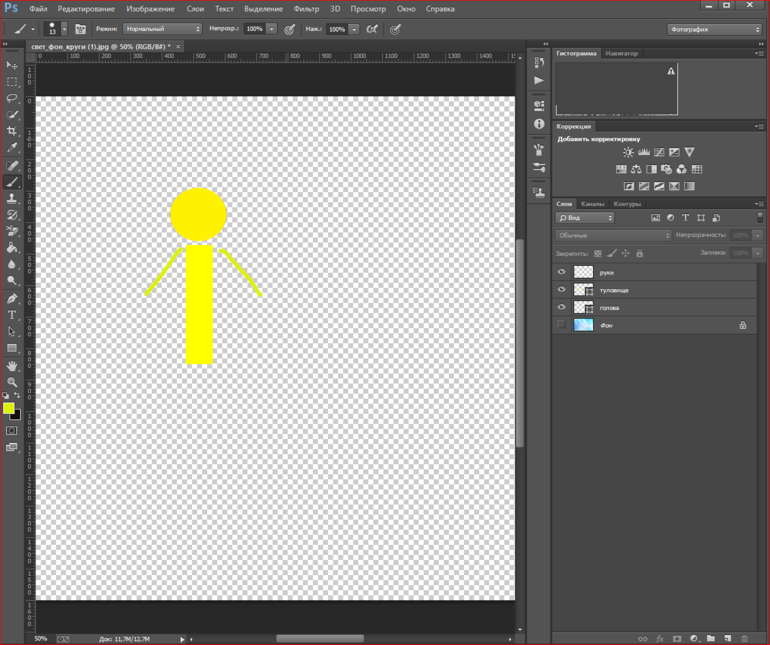This screenshot has width=770, height=645.
Task: Open the Фильтр menu
Action: 306,8
